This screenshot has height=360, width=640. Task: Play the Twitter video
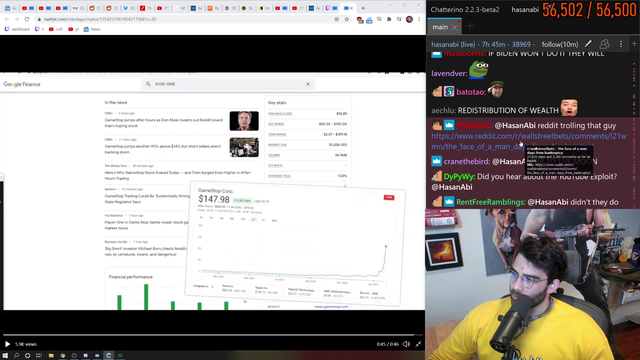click(x=7, y=344)
